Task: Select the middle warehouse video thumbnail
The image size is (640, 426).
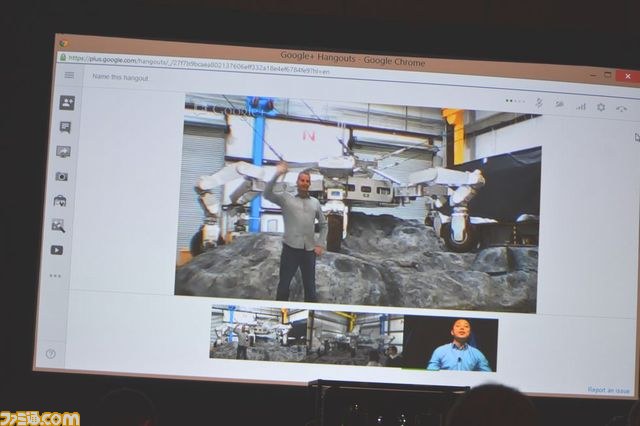Action: [x=355, y=338]
